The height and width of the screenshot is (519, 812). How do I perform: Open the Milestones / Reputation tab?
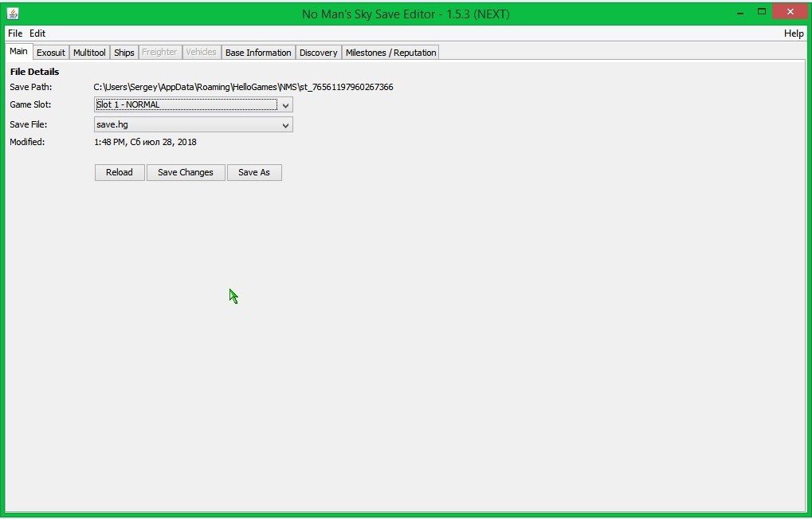coord(390,53)
